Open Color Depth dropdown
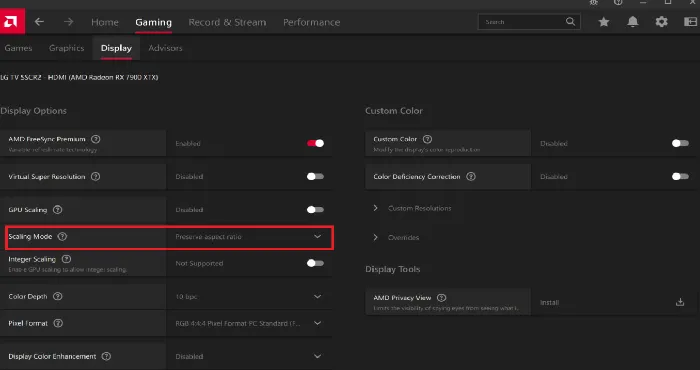 coord(317,296)
